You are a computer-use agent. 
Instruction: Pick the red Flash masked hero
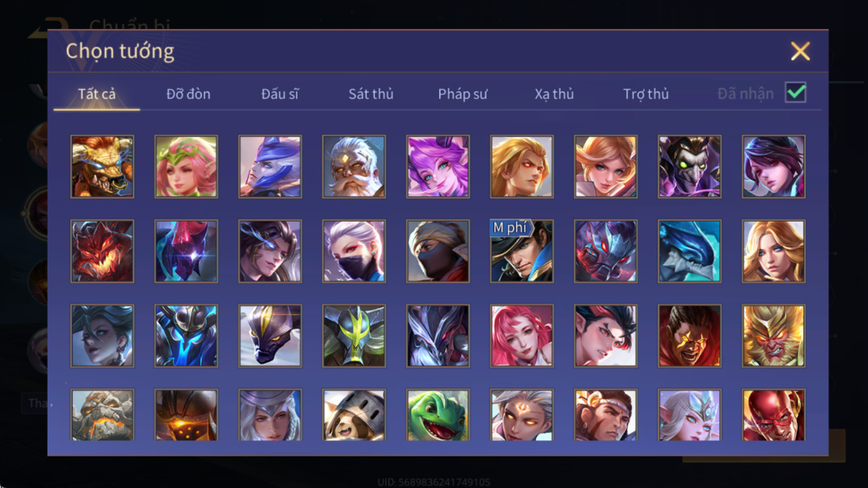(x=773, y=414)
